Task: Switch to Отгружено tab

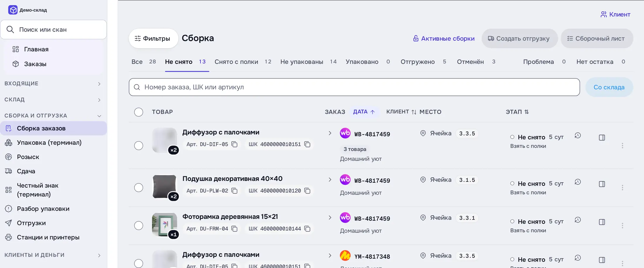Action: coord(423,62)
